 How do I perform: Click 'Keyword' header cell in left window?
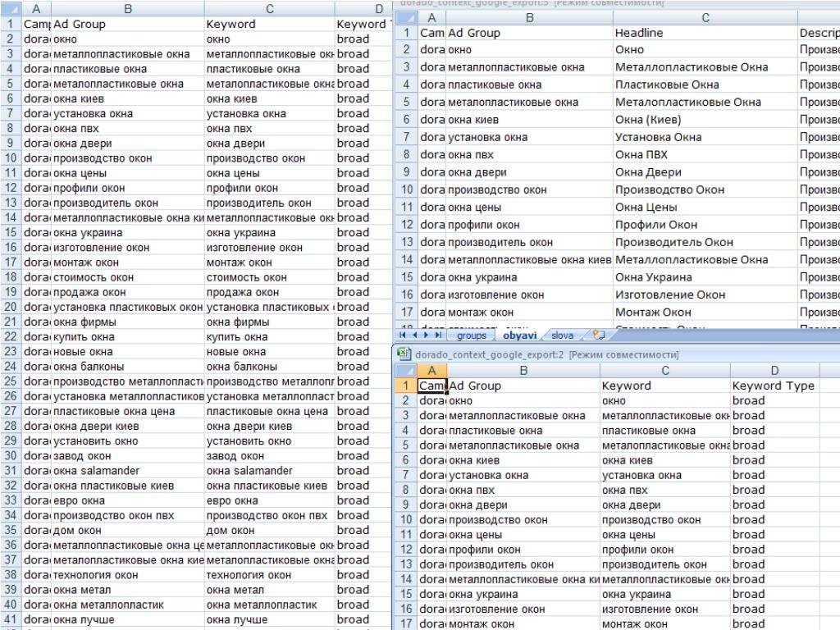click(269, 24)
